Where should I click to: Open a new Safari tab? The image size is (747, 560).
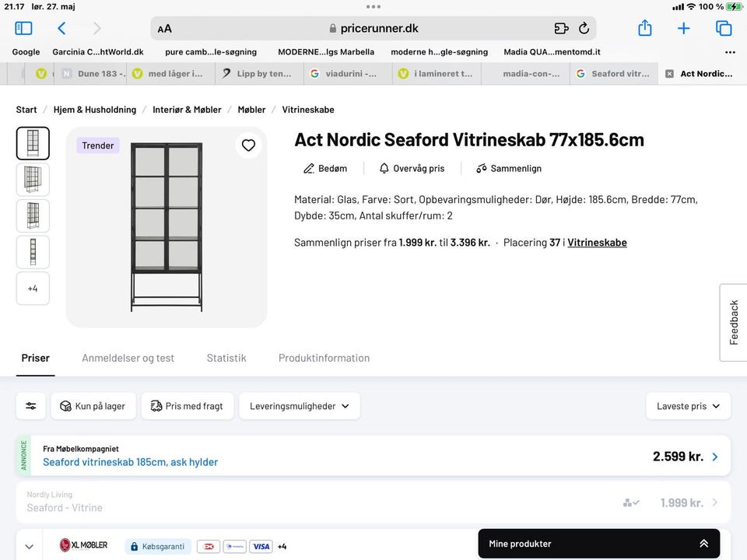[x=683, y=29]
